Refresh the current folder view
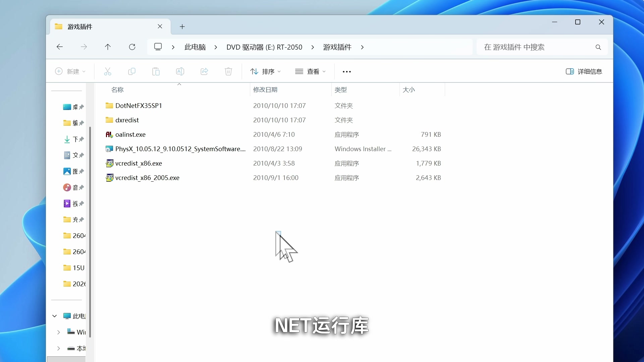644x362 pixels. point(132,47)
